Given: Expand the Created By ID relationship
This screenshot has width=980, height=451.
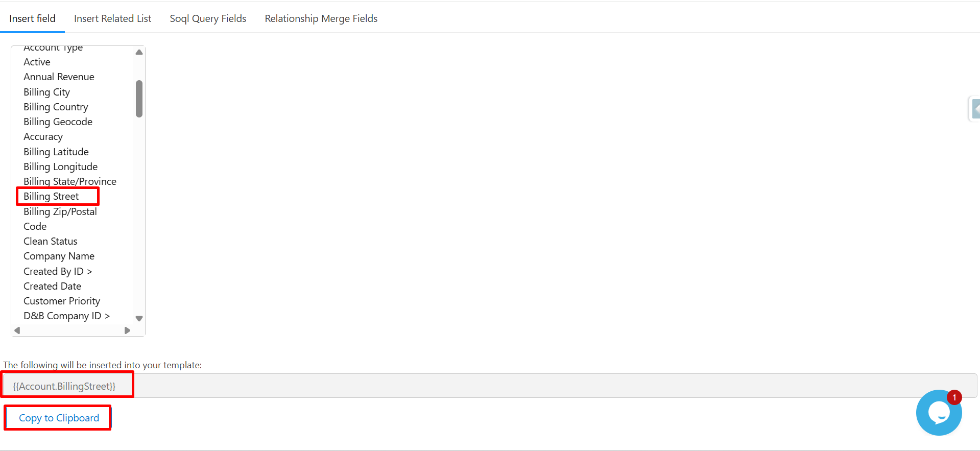Looking at the screenshot, I should [58, 271].
